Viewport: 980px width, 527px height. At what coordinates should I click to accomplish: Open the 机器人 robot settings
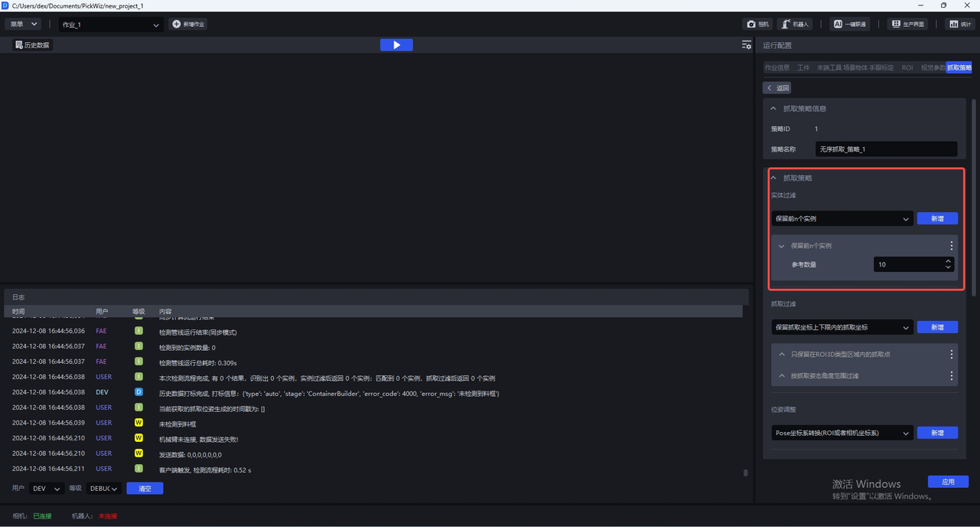click(x=795, y=25)
